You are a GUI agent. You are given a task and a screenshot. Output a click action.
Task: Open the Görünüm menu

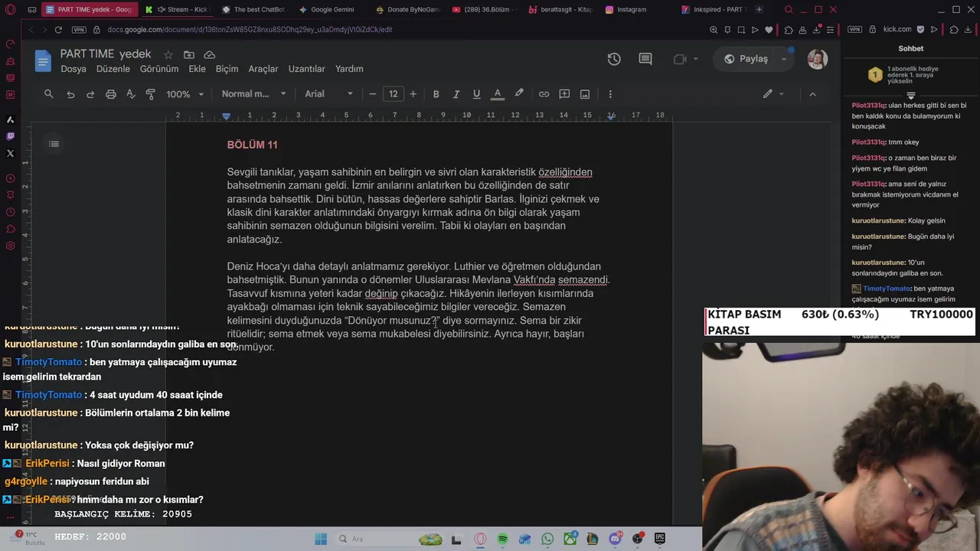(x=159, y=69)
